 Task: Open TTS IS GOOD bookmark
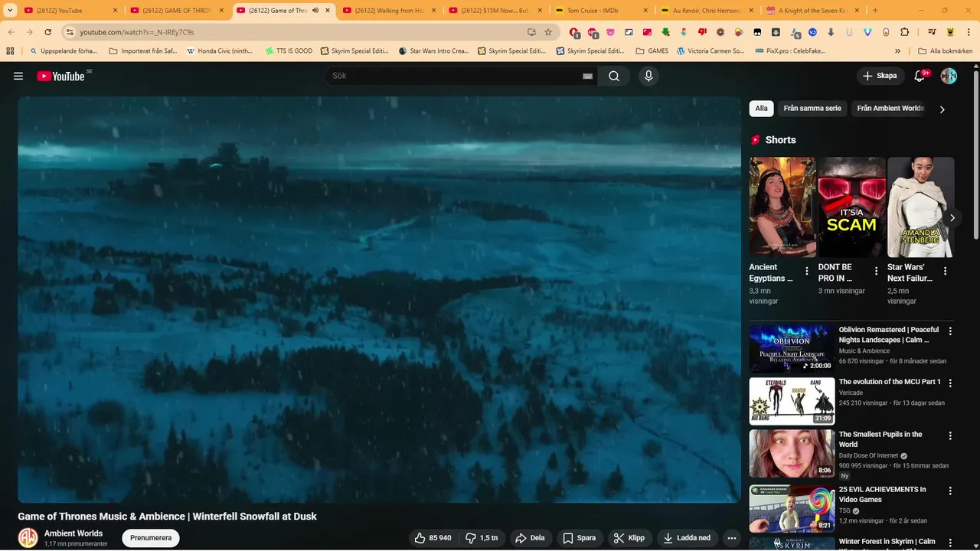[289, 51]
